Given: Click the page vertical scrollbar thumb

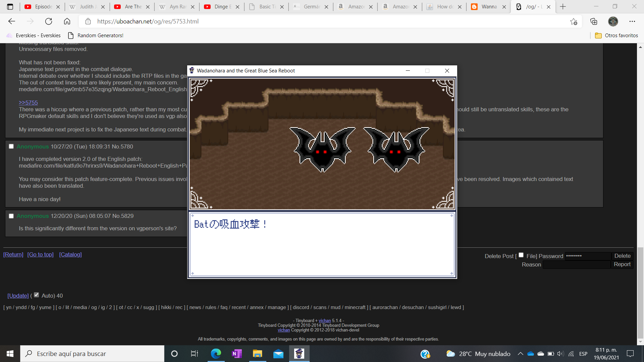Looking at the screenshot, I should pyautogui.click(x=640, y=293).
